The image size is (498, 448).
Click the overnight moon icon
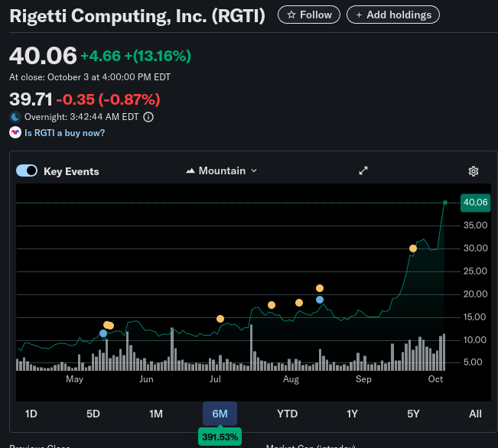(x=15, y=117)
